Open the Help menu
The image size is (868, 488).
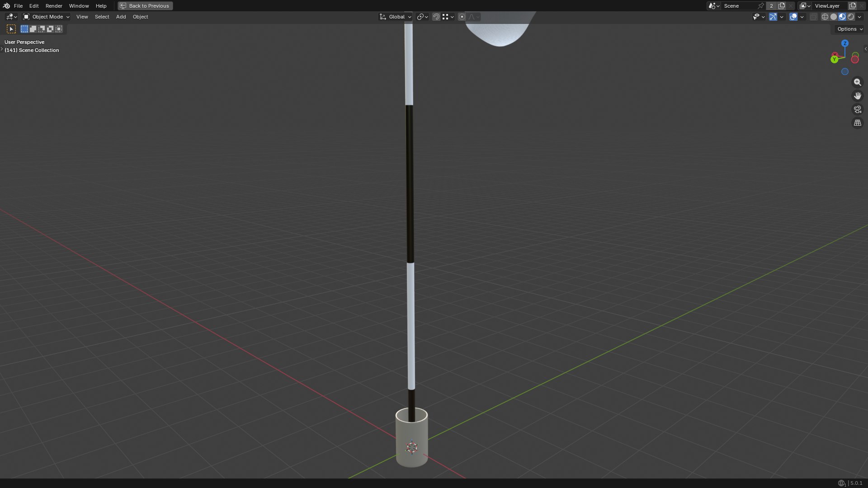click(101, 6)
